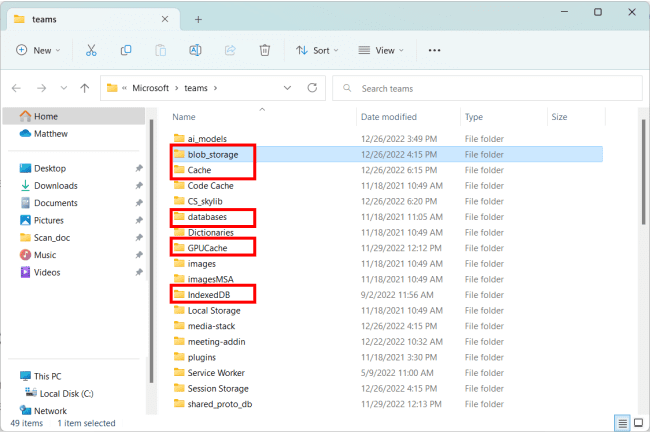Viewport: 650px width, 432px height.
Task: Open the New dropdown menu
Action: tap(39, 50)
